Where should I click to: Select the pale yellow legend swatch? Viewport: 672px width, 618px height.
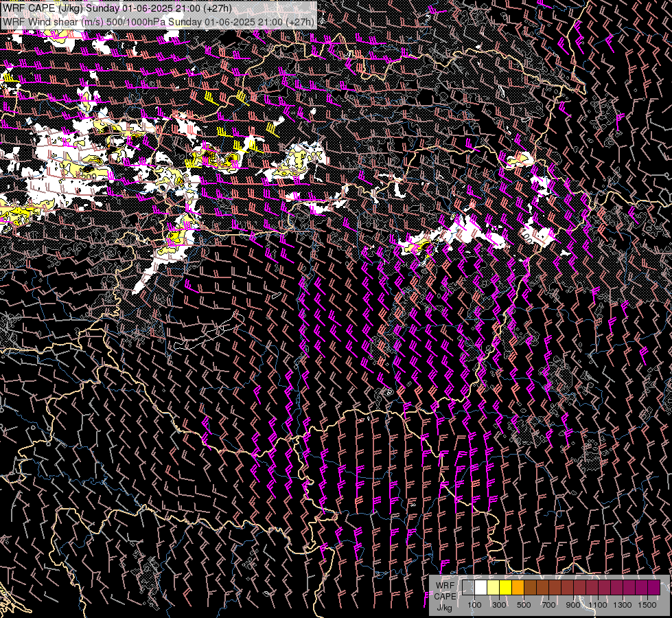(494, 588)
